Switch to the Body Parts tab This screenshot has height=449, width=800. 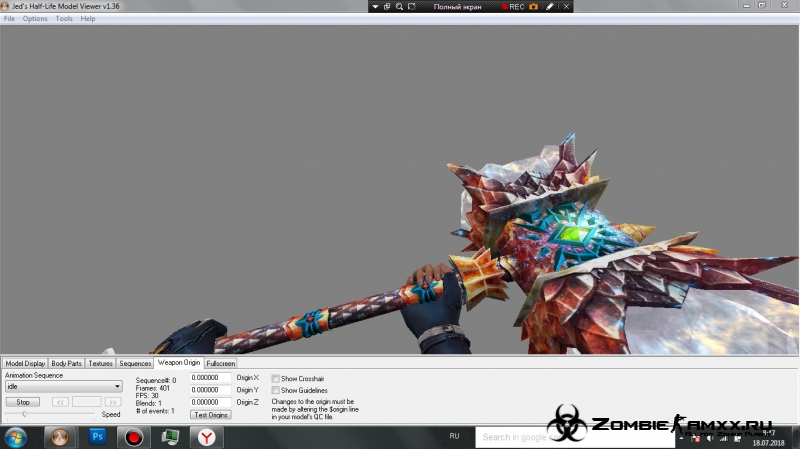pos(66,363)
